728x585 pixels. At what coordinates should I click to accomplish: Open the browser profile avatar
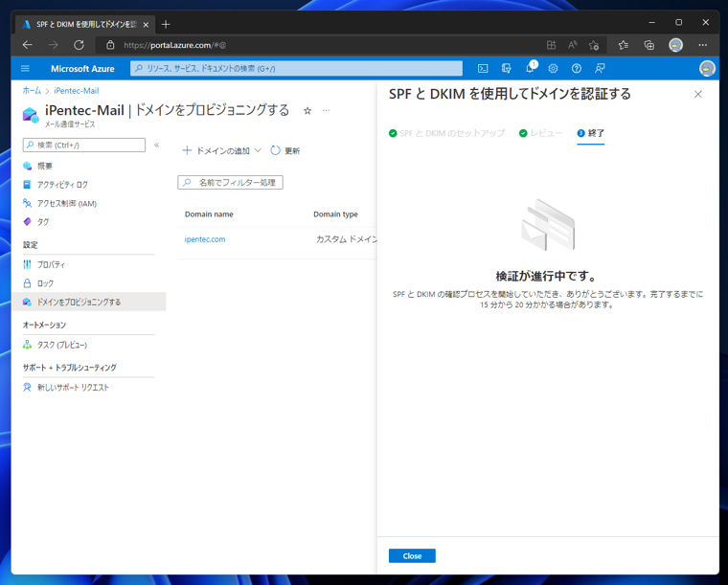675,45
